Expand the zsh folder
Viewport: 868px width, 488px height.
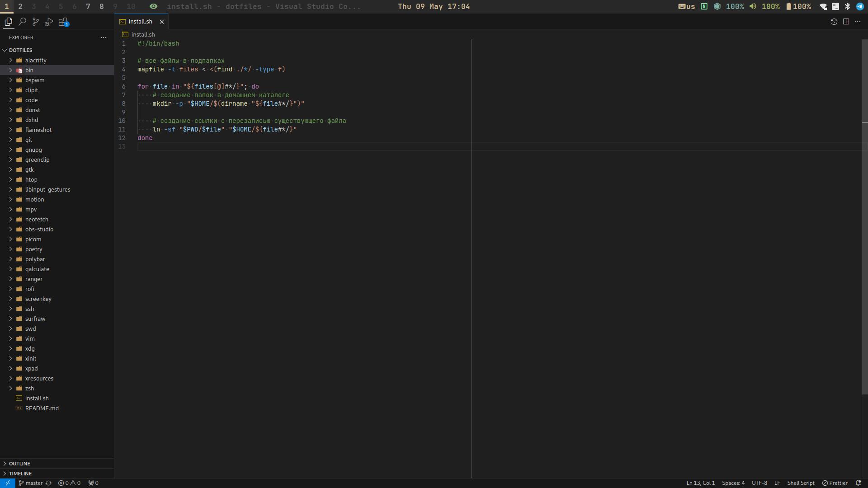click(x=57, y=388)
